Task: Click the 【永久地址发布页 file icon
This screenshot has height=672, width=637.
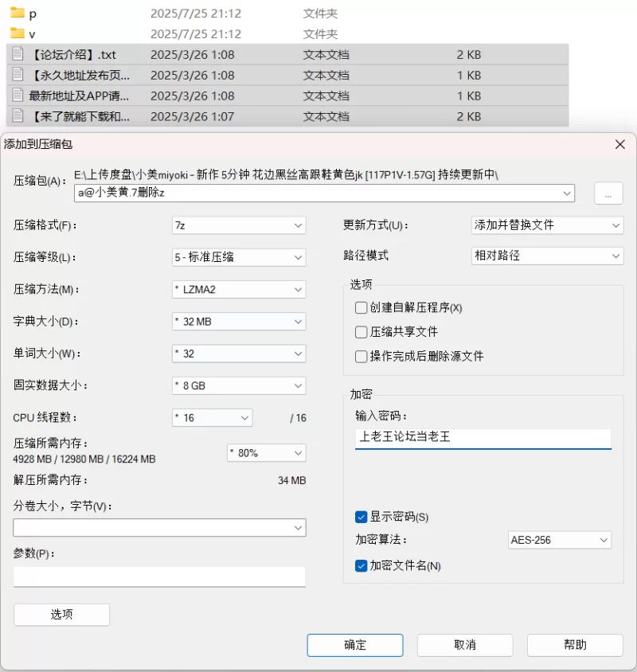Action: coord(18,74)
